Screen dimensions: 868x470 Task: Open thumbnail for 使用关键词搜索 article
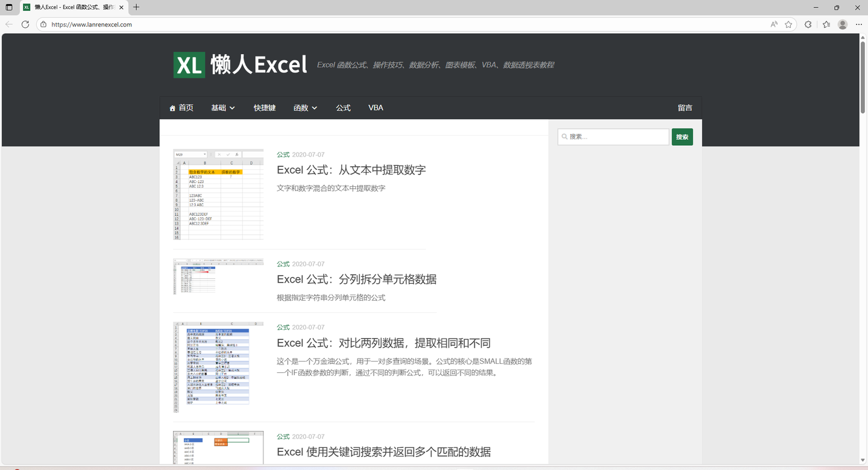tap(218, 448)
